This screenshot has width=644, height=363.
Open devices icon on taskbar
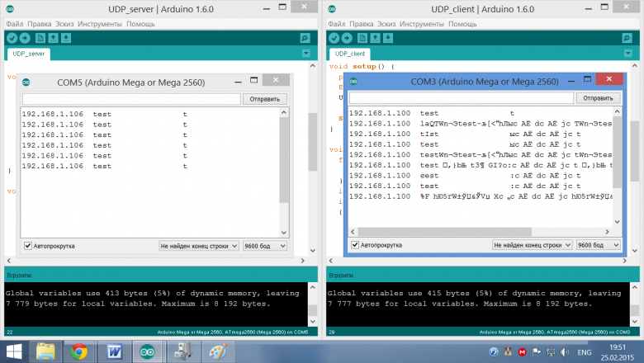point(183,352)
